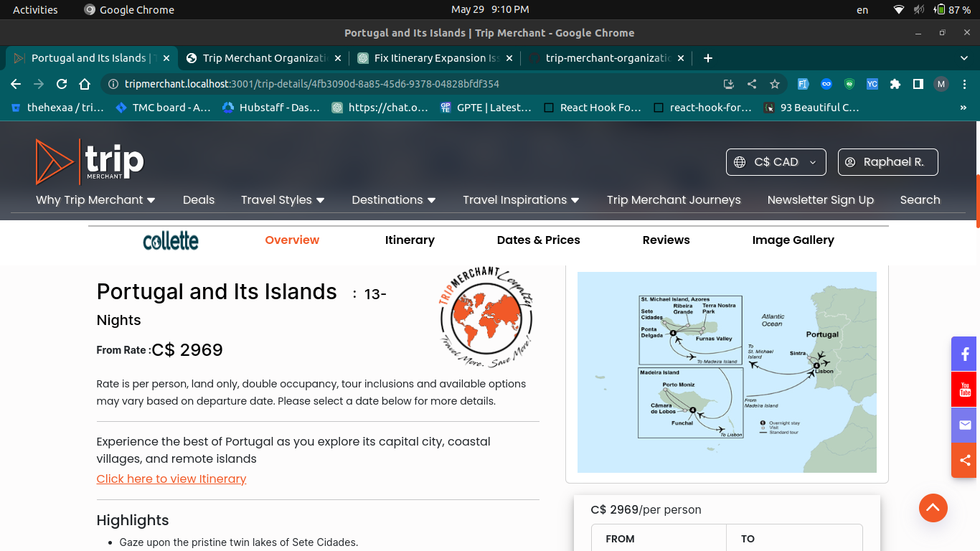Click the Collette brand logo
The height and width of the screenshot is (551, 980).
(x=171, y=240)
